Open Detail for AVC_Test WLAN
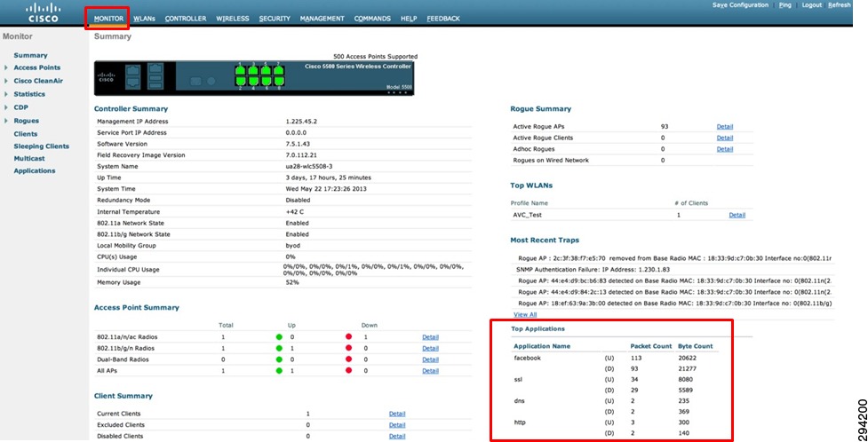The height and width of the screenshot is (442, 868). tap(737, 215)
